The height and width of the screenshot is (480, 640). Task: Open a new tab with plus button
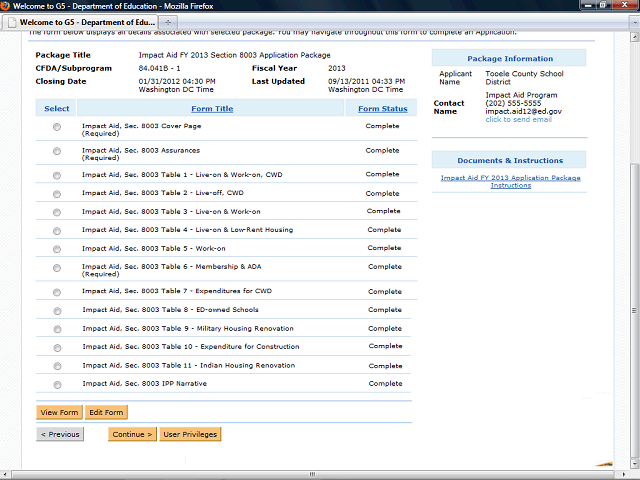168,22
